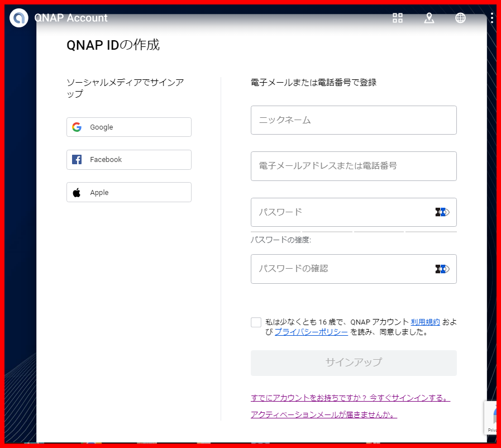Open the three-dot menu at top right
Viewport: 501px width, 448px height.
[492, 18]
